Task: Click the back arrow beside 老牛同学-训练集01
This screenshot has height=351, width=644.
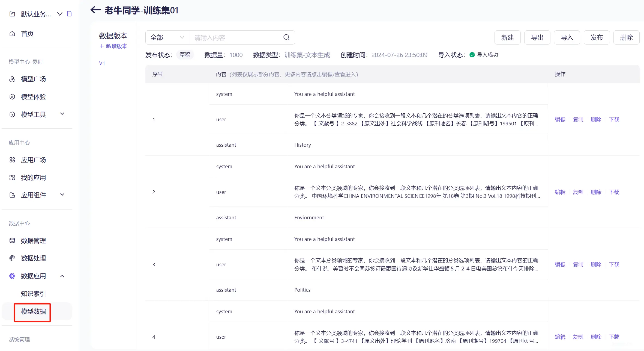Action: [x=95, y=10]
